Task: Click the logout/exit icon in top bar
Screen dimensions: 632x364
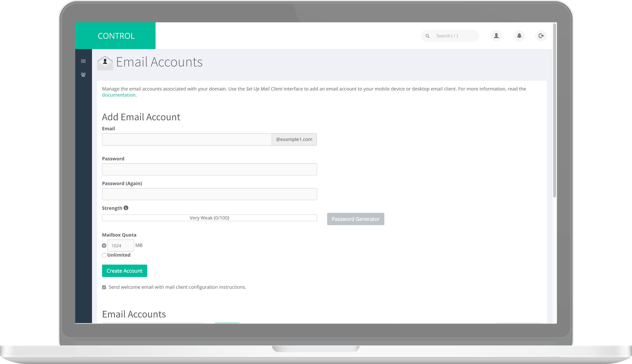Action: point(541,35)
